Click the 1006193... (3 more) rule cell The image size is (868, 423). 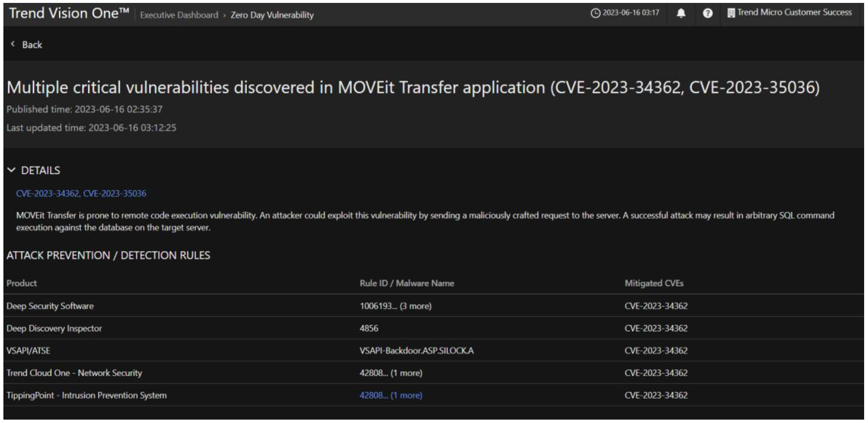point(396,306)
